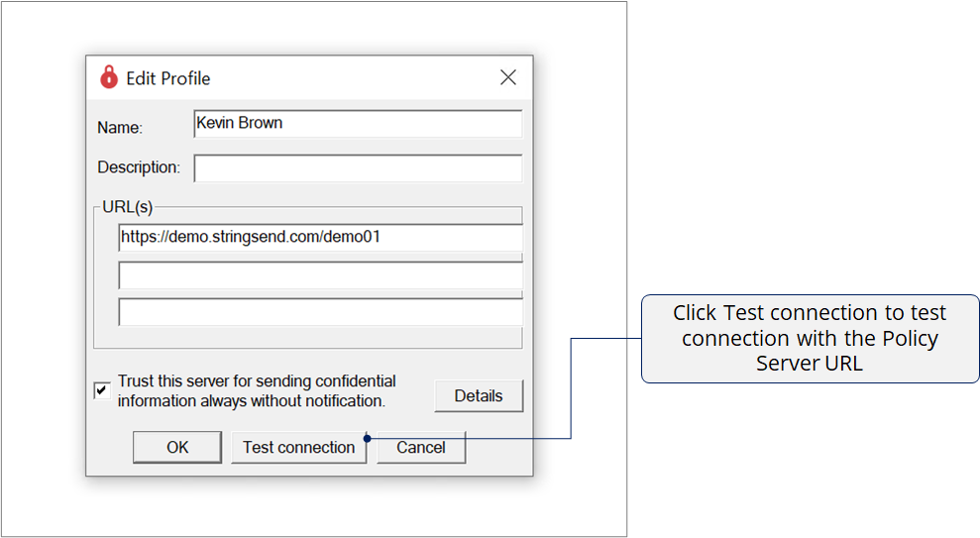The height and width of the screenshot is (538, 980).
Task: Click the Test connection callout annotation box
Action: click(810, 338)
